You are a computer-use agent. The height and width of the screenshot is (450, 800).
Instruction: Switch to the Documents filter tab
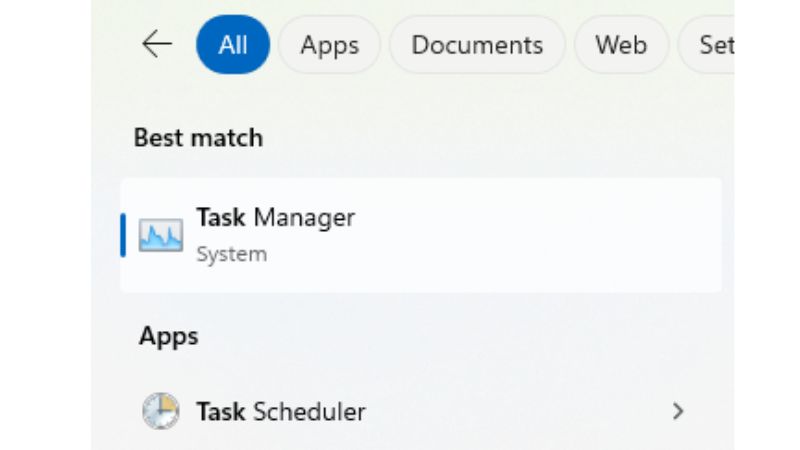(x=477, y=45)
